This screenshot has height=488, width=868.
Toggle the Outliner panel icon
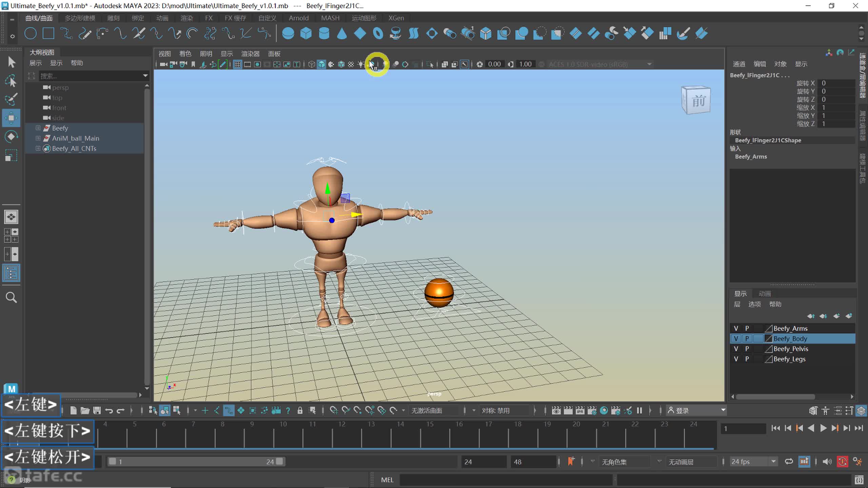coord(11,273)
